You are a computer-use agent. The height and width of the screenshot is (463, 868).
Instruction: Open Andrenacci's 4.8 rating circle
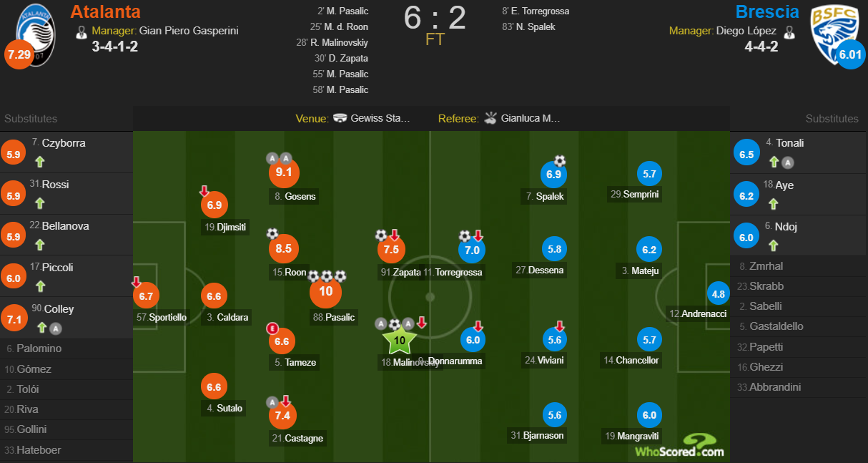(719, 294)
